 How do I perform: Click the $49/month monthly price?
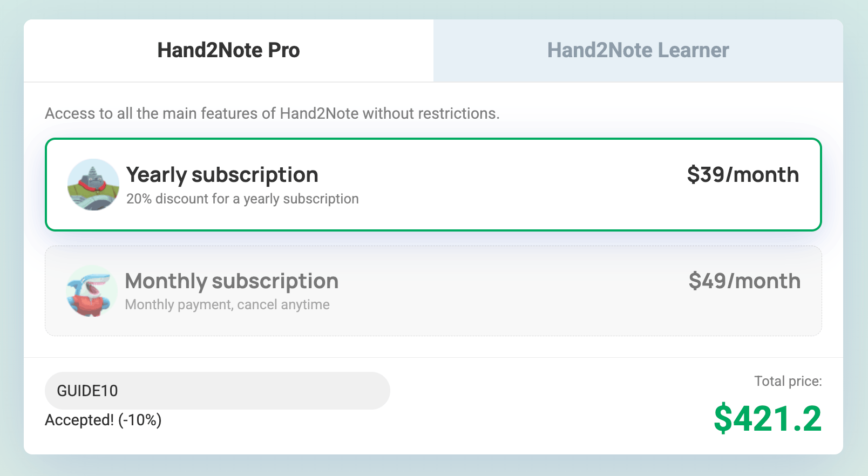pos(743,281)
